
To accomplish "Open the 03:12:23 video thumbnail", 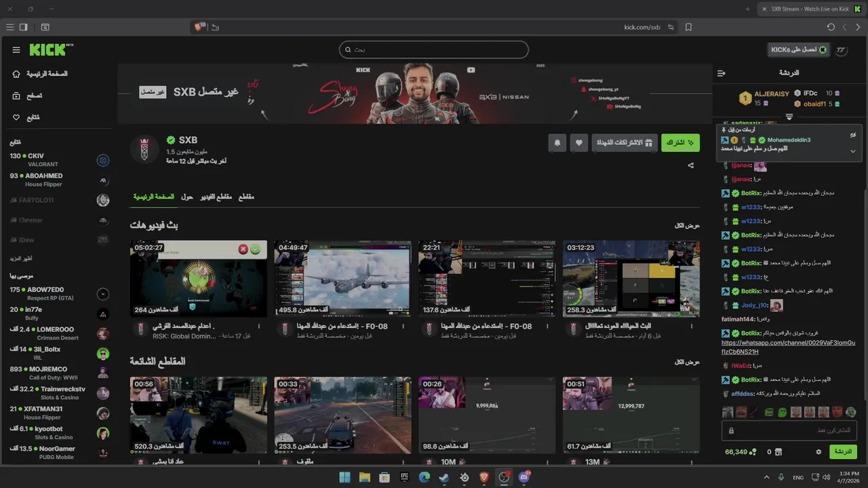I will [x=631, y=279].
